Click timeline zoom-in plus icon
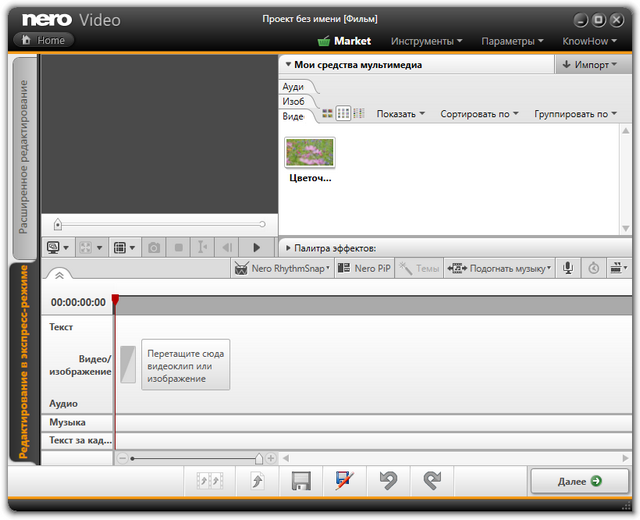640x520 pixels. point(270,458)
